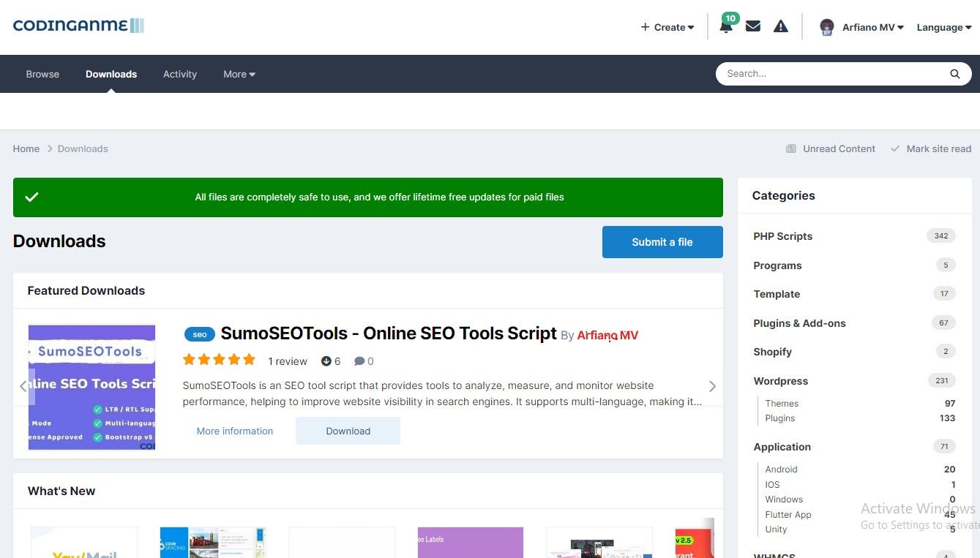Click the moderation warning icon
Viewport: 980px width, 558px height.
click(x=780, y=26)
